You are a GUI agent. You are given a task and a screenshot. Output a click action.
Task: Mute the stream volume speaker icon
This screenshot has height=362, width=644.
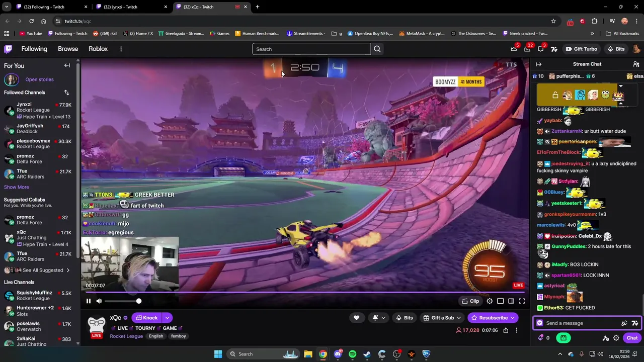point(99,301)
